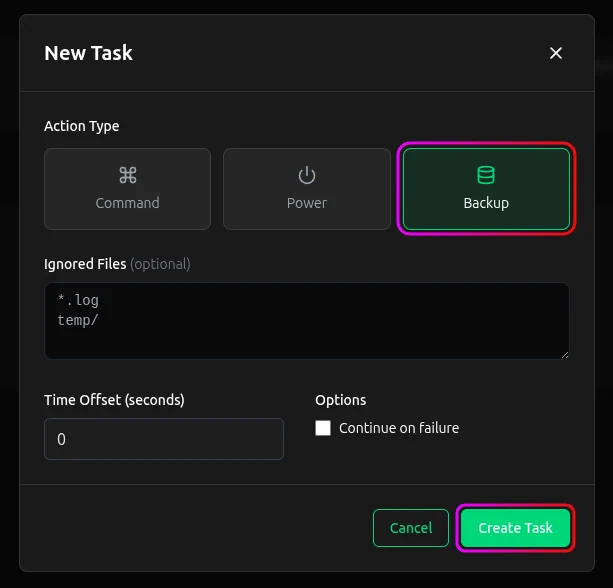Viewport: 613px width, 588px height.
Task: Enable Continue on failure checkbox
Action: point(323,428)
